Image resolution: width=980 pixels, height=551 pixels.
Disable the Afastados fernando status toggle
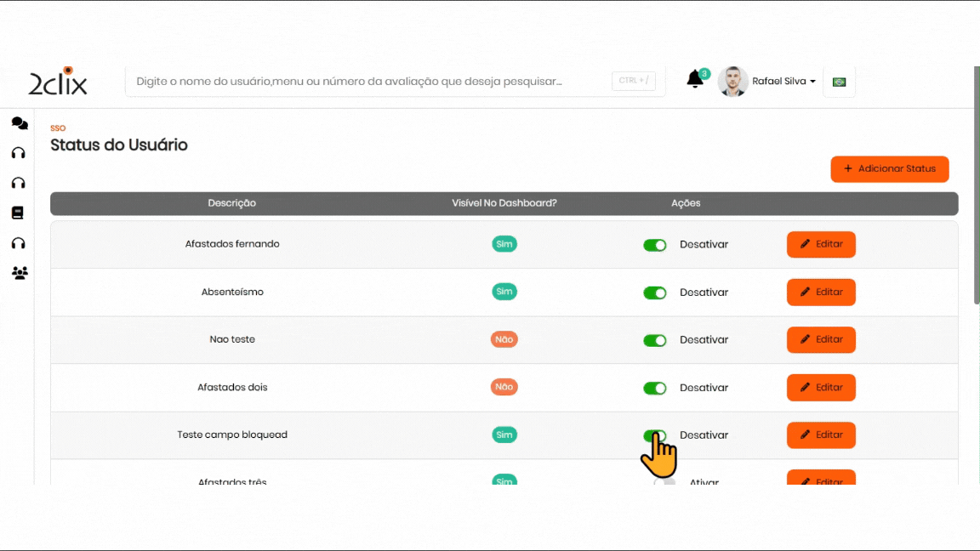[654, 245]
